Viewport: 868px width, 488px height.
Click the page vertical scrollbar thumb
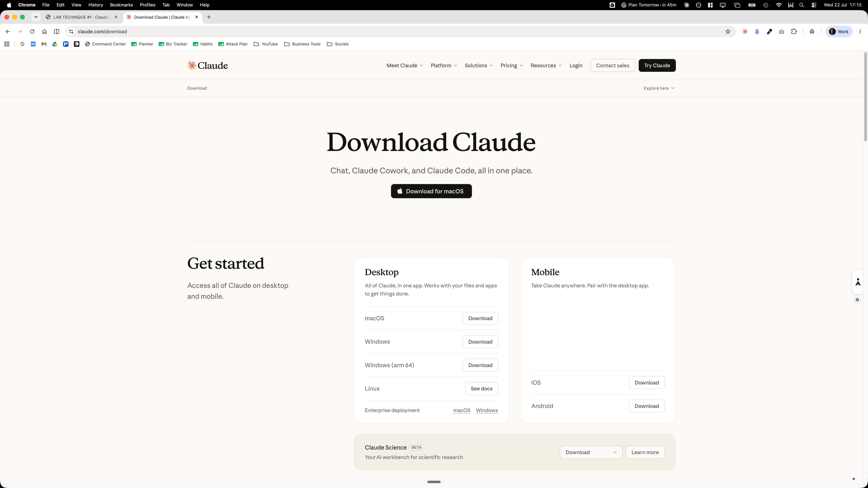click(865, 97)
